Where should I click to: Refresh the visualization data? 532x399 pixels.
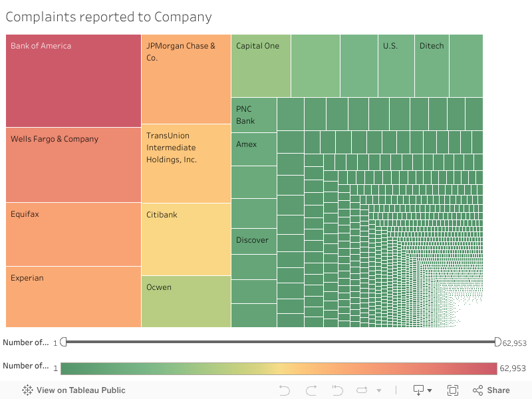click(x=362, y=390)
